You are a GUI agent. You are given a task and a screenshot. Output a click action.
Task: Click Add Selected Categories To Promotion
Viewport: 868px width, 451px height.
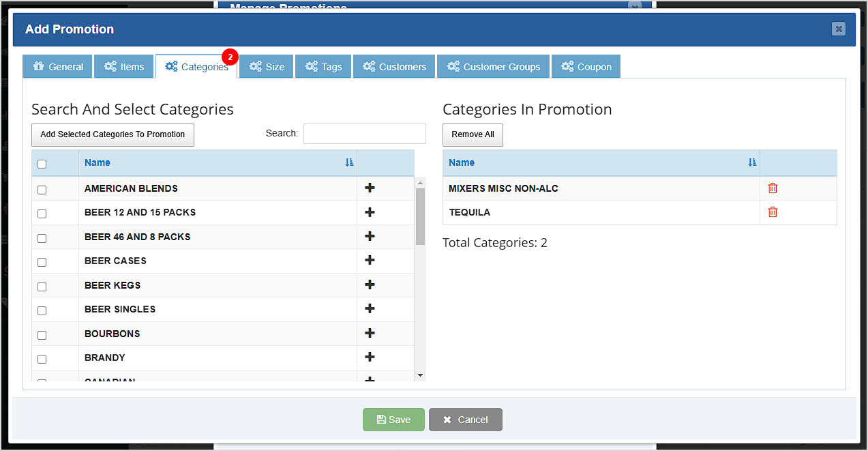[113, 134]
